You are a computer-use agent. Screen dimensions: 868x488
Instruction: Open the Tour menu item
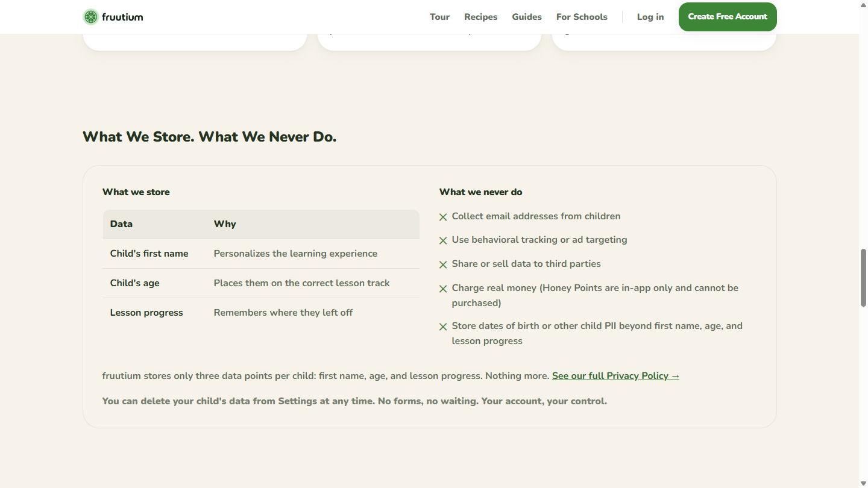[x=439, y=17]
